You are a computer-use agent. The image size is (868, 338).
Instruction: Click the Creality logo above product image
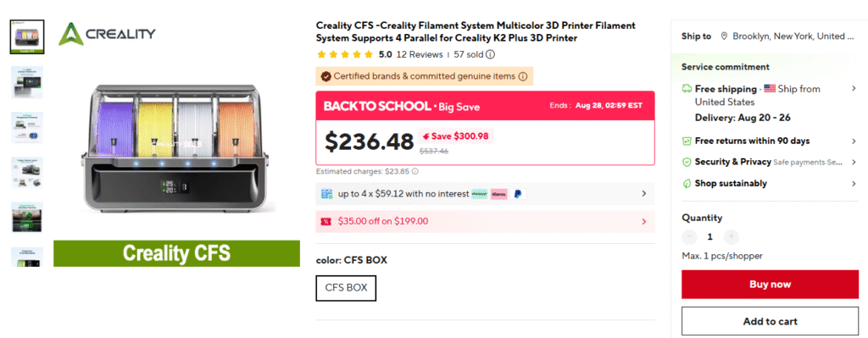point(107,34)
